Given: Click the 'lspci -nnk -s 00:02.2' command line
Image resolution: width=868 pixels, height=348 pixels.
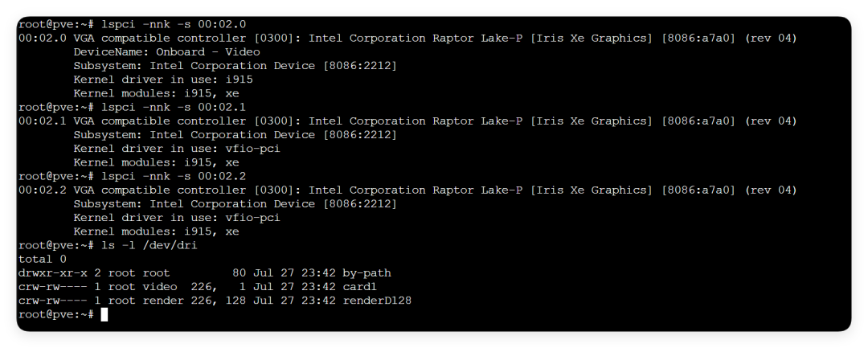Looking at the screenshot, I should pyautogui.click(x=174, y=177).
